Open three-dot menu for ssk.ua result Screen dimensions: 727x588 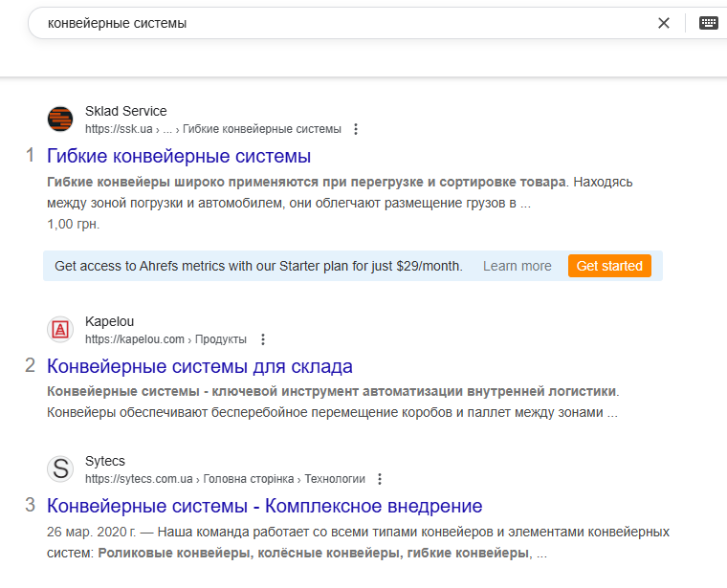(x=356, y=129)
